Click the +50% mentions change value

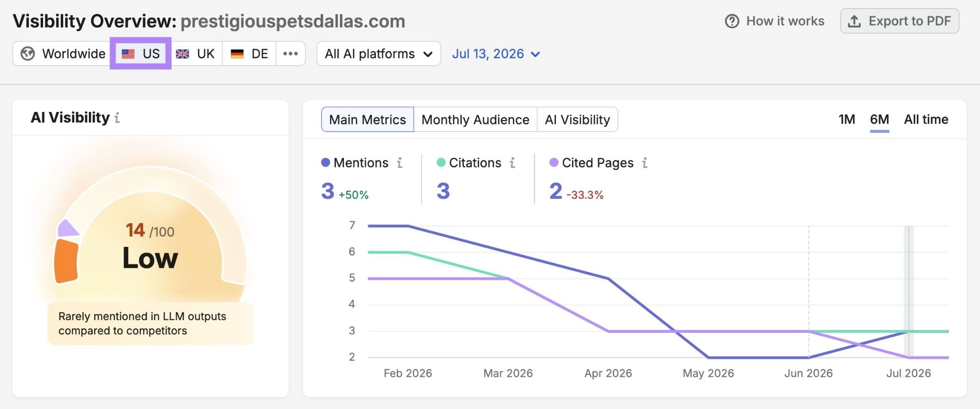[x=354, y=195]
